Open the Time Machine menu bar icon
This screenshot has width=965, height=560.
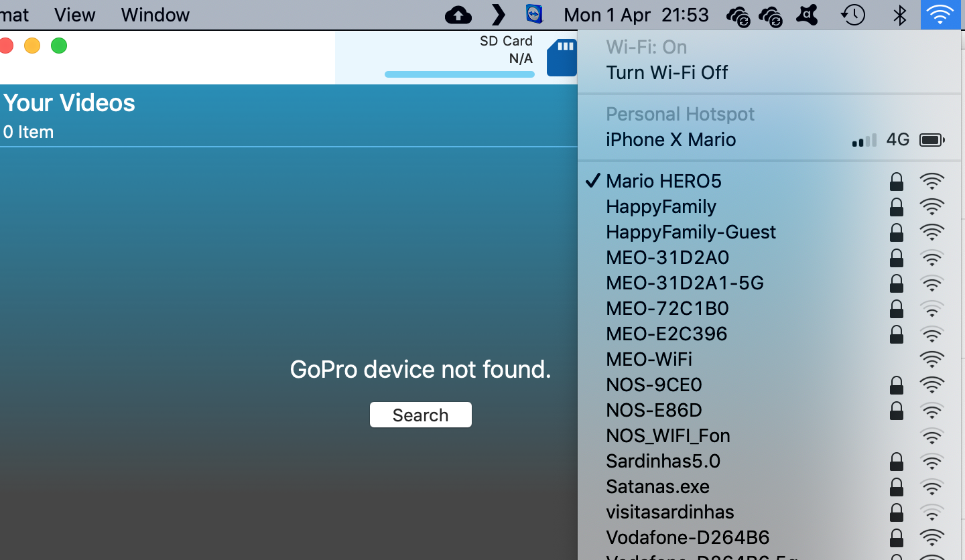(853, 15)
